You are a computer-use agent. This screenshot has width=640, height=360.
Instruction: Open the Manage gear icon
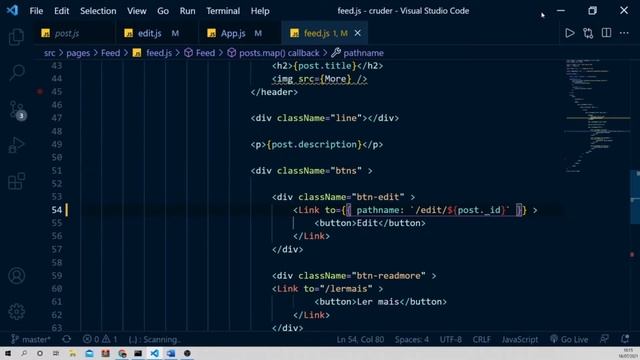(16, 312)
